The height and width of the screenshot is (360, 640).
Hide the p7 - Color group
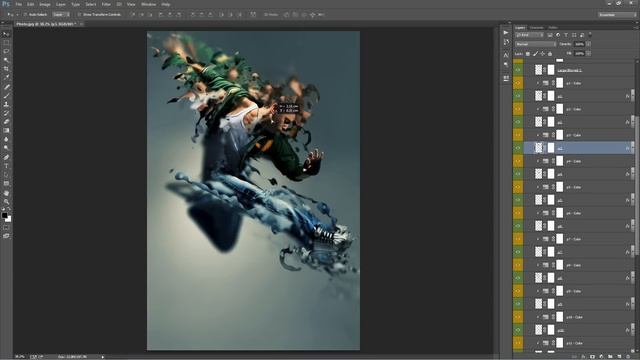point(518,239)
